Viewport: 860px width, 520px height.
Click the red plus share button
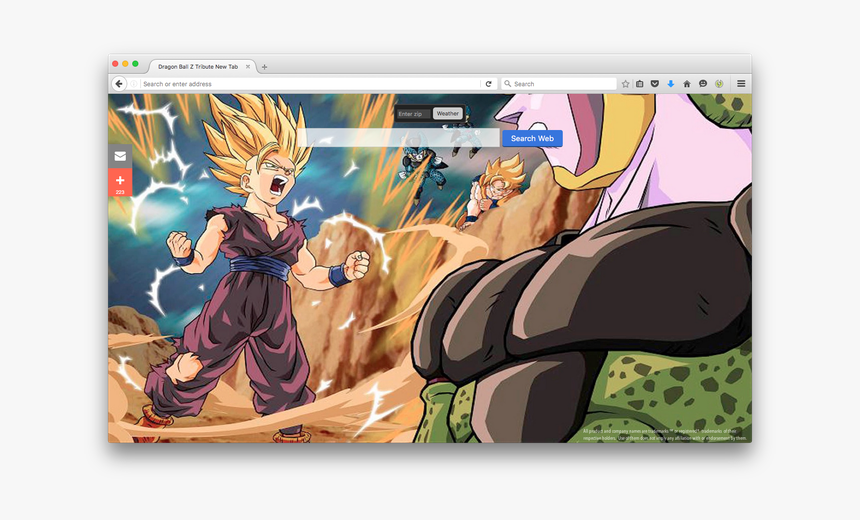(x=120, y=183)
